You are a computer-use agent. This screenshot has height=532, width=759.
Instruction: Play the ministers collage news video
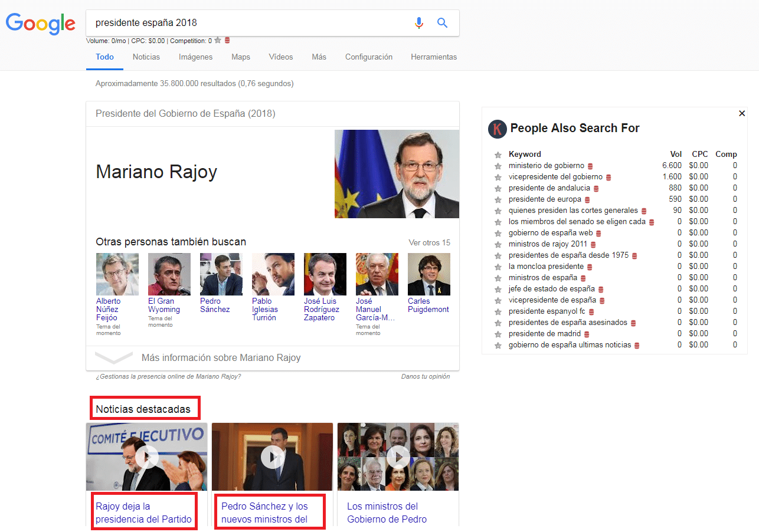[398, 457]
